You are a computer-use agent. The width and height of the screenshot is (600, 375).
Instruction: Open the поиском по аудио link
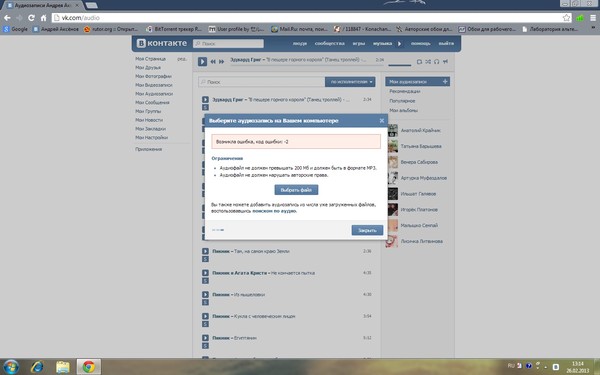pyautogui.click(x=274, y=211)
